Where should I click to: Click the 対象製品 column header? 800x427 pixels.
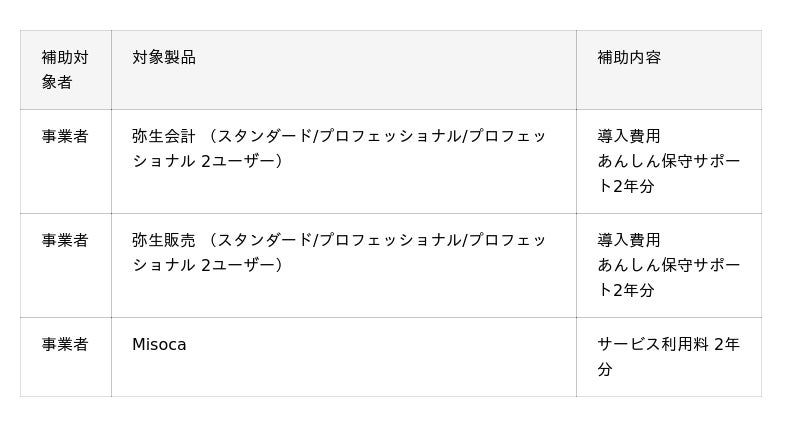click(164, 57)
